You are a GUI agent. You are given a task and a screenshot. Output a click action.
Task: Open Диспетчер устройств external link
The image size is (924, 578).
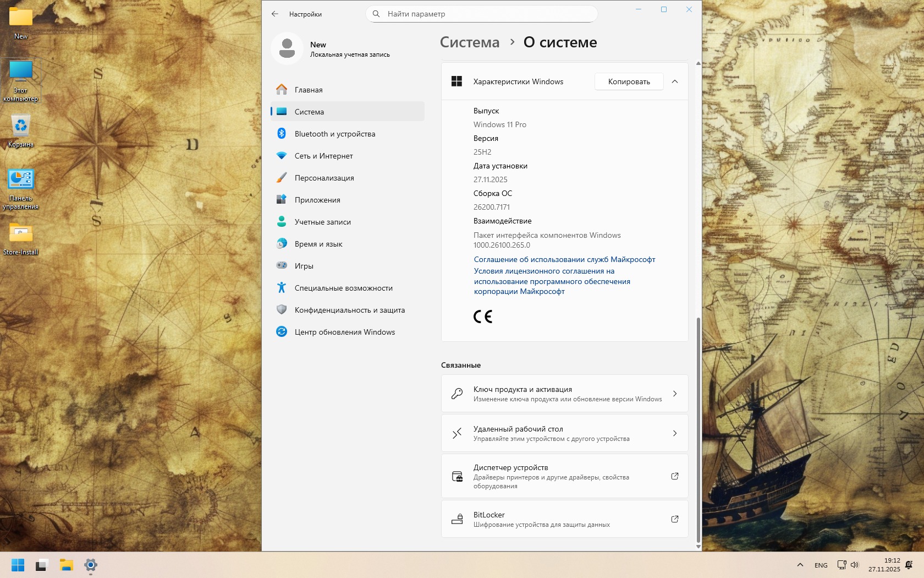674,476
